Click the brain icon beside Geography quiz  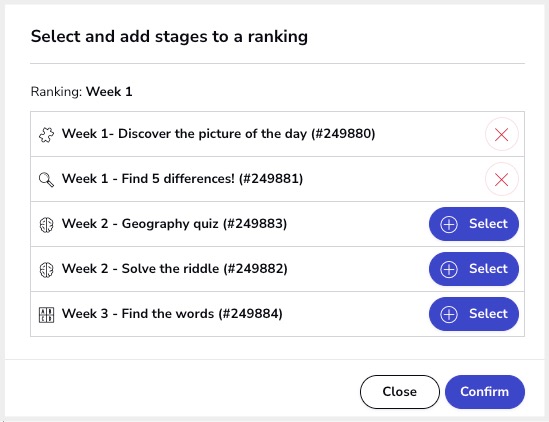[46, 224]
